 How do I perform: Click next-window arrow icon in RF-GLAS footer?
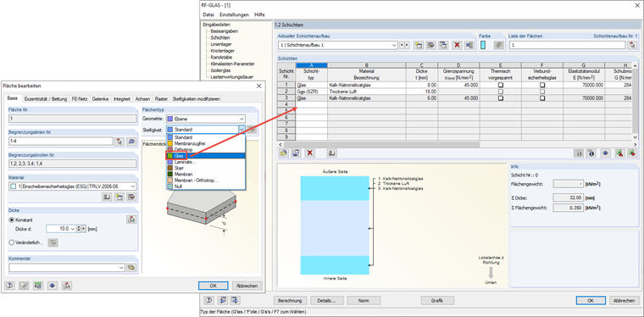(x=235, y=300)
